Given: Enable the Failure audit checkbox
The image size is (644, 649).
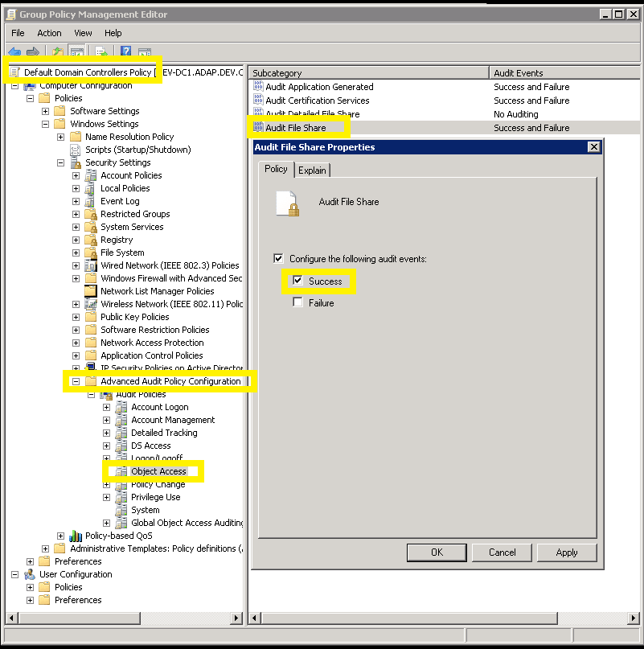Looking at the screenshot, I should tap(298, 303).
